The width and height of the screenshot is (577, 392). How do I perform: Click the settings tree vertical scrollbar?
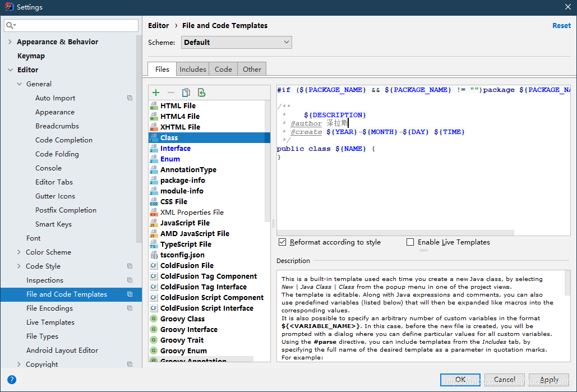pyautogui.click(x=139, y=139)
